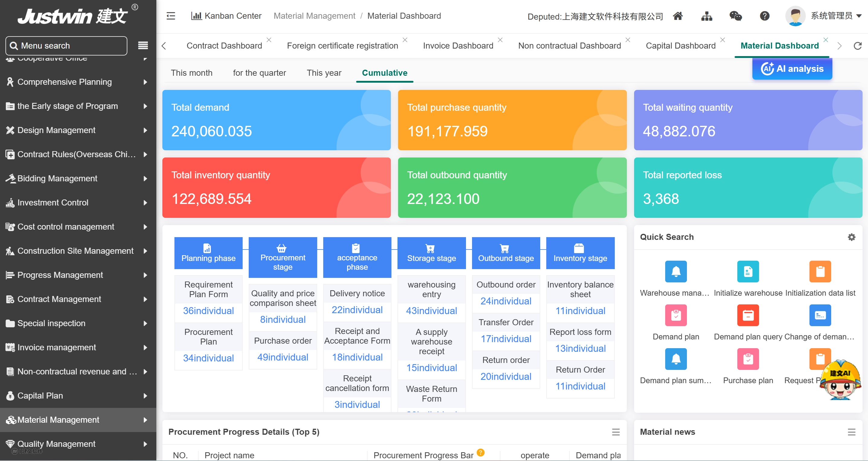
Task: Toggle the menu list view icon
Action: tap(143, 46)
